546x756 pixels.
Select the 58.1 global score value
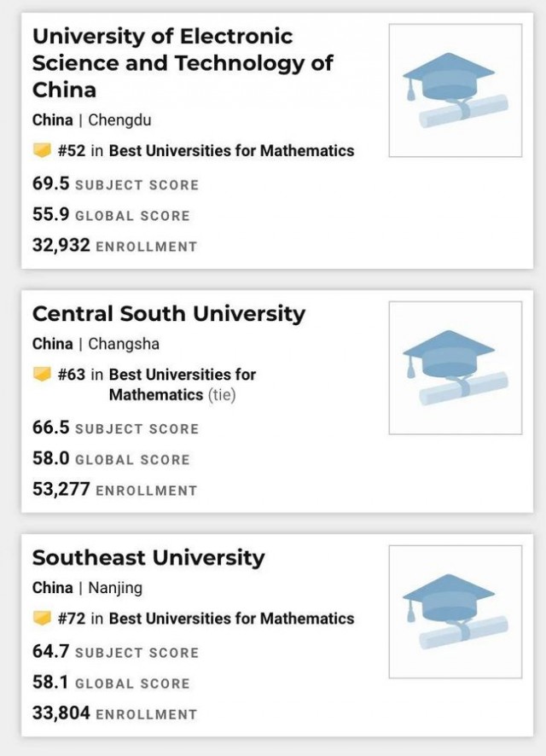(50, 683)
